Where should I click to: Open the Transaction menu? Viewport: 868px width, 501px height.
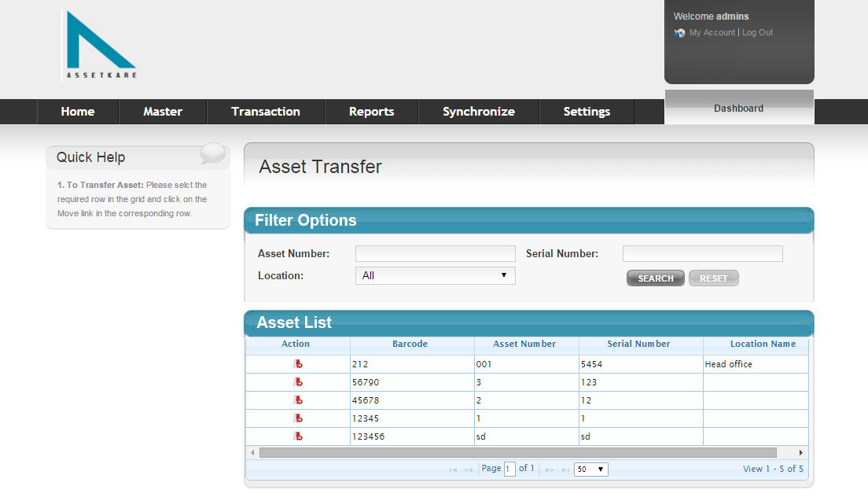coord(266,112)
